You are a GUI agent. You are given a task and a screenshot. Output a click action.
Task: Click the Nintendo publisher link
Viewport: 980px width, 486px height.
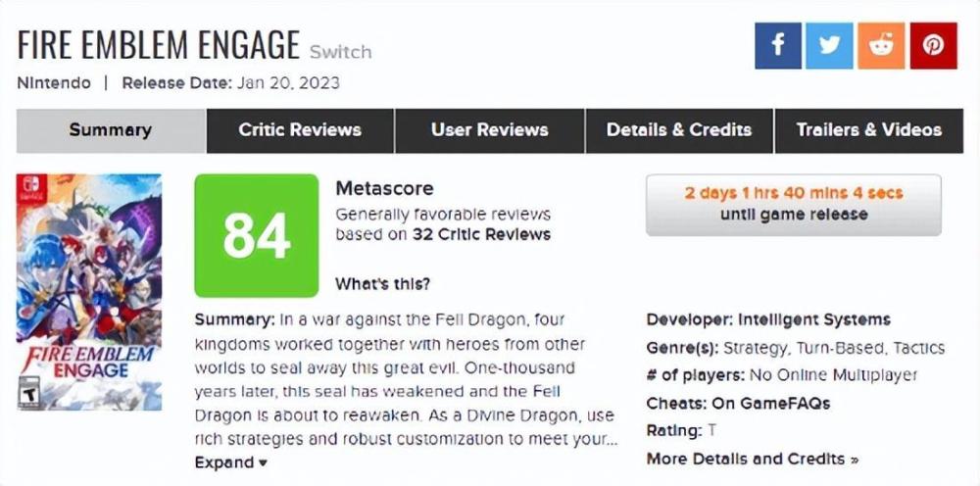pos(54,82)
